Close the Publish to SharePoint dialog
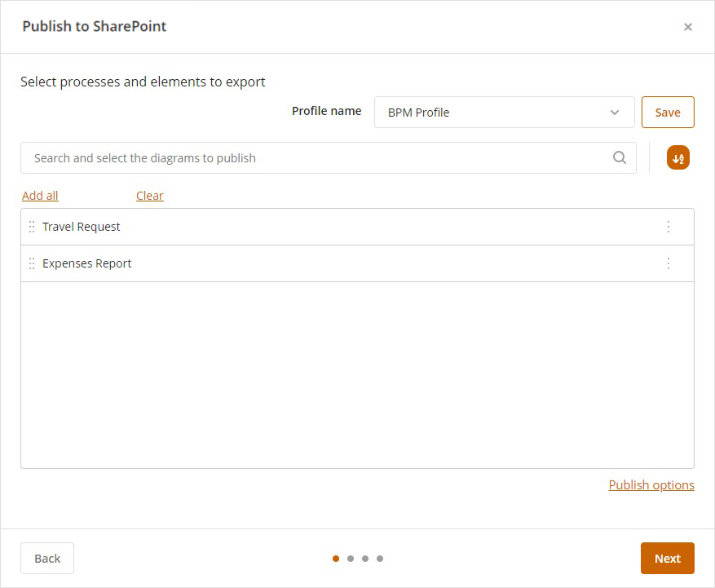This screenshot has width=715, height=588. pos(687,27)
